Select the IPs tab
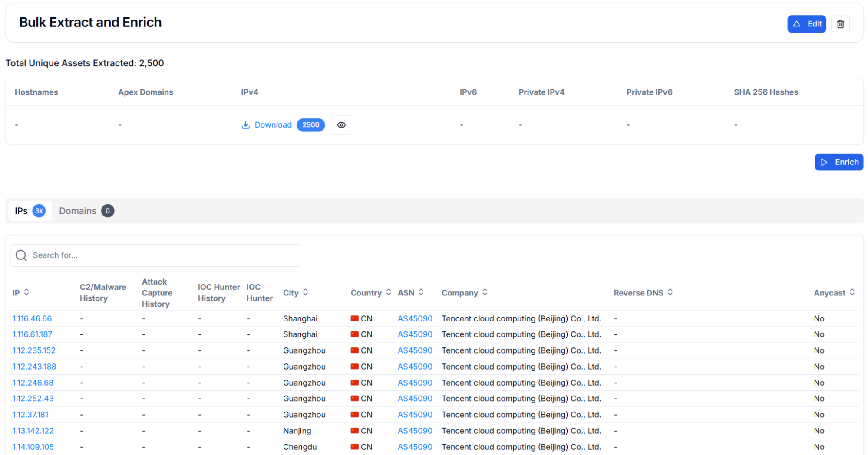The image size is (868, 455). click(x=21, y=211)
